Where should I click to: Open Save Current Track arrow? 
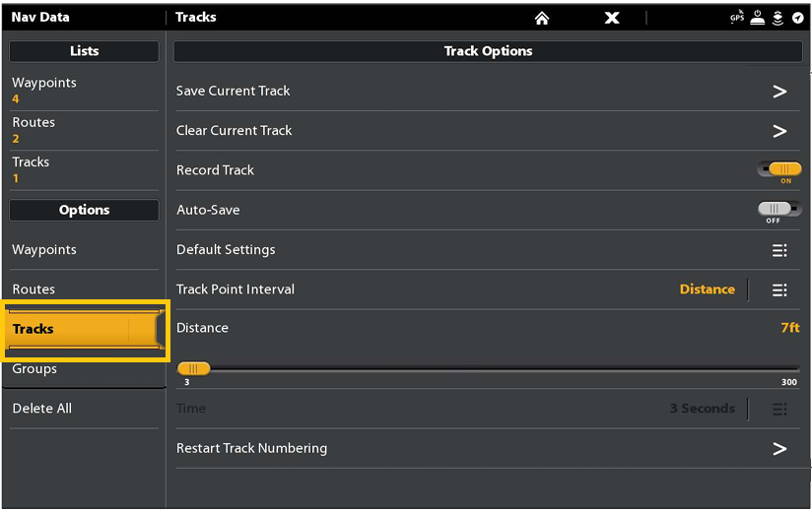point(779,92)
